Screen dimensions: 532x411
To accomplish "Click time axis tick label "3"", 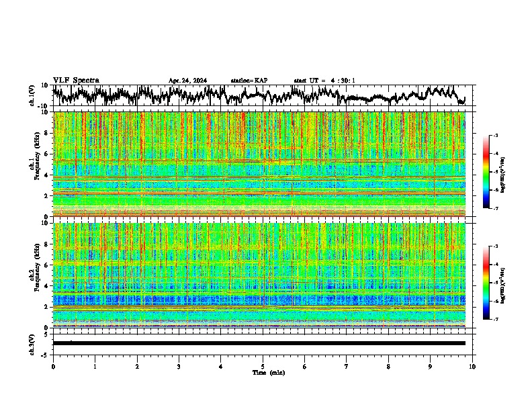I will click(x=179, y=367).
